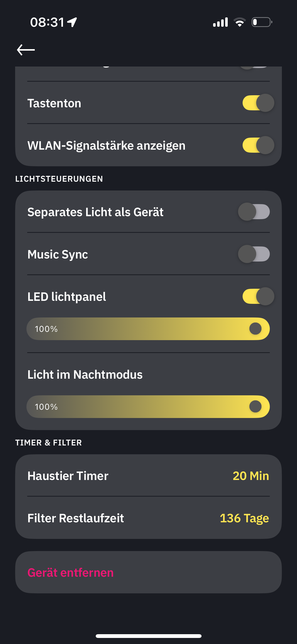Open Filter Restlaufzeit 136 Tage
Image resolution: width=297 pixels, height=644 pixels.
coord(244,518)
